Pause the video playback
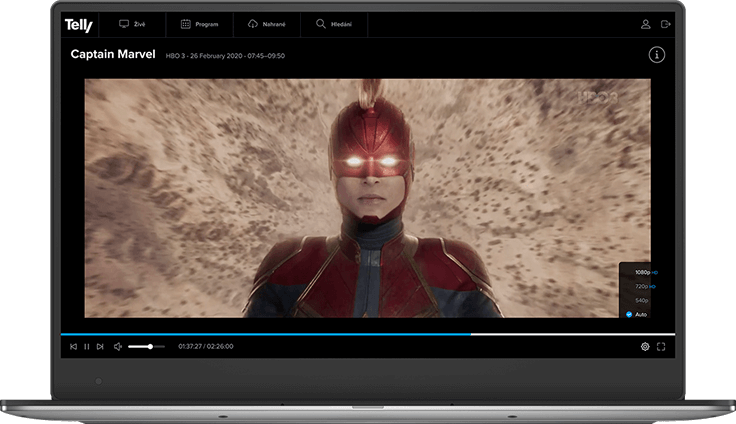The image size is (736, 424). coord(87,347)
